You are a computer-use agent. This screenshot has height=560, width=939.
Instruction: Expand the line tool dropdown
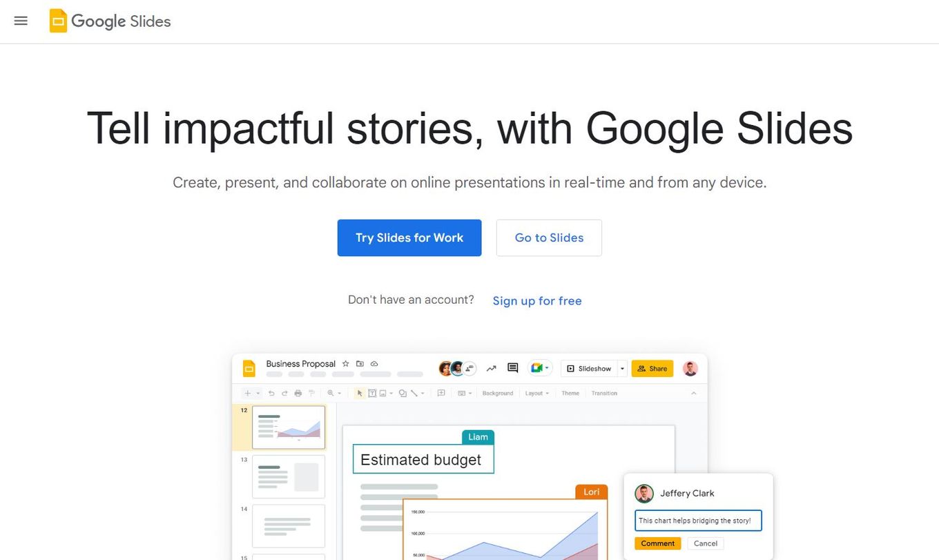(422, 393)
